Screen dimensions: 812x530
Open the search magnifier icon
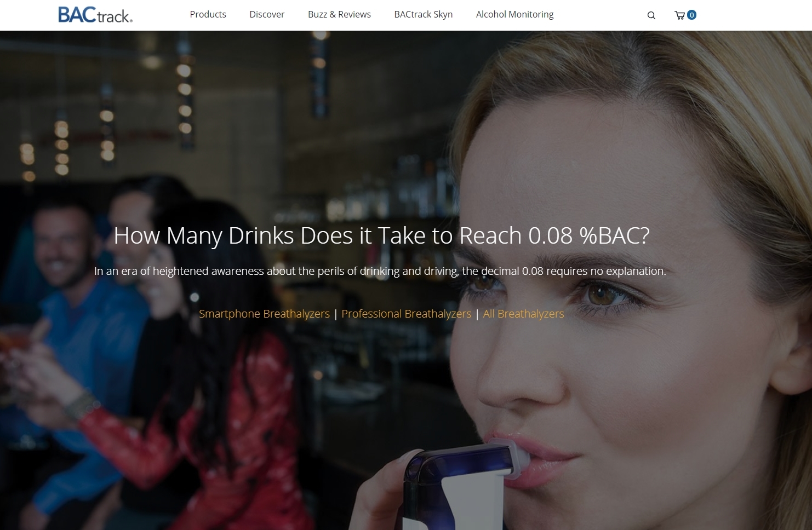tap(651, 15)
